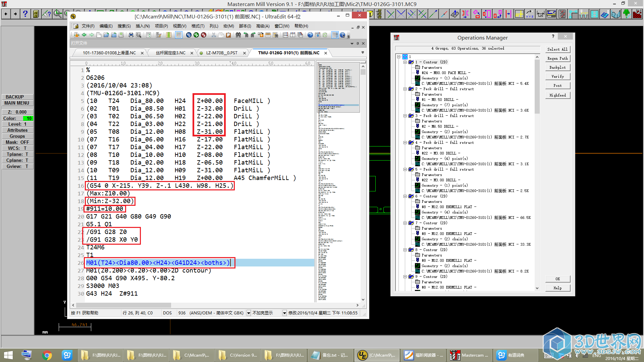Click Mastercam green tool toolpath icon

point(627,14)
